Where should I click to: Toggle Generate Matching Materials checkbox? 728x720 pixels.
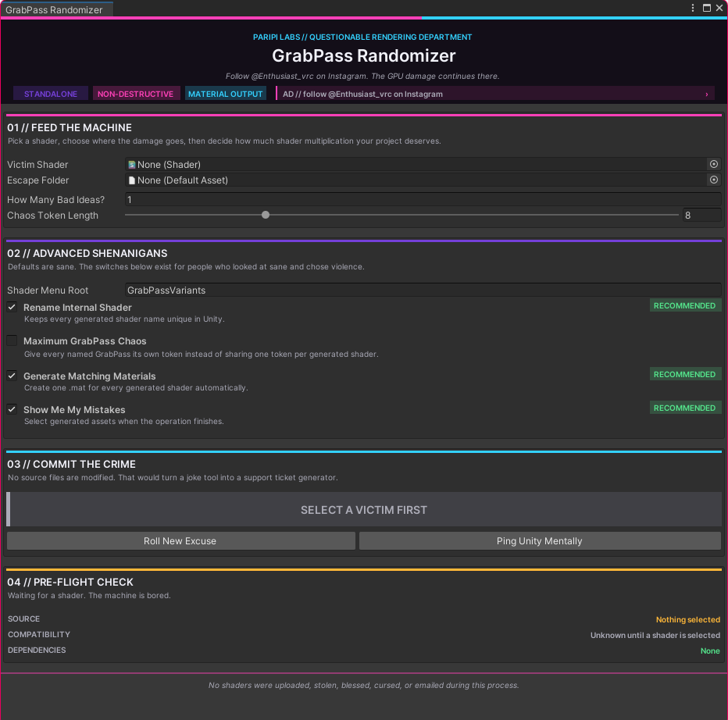click(12, 376)
